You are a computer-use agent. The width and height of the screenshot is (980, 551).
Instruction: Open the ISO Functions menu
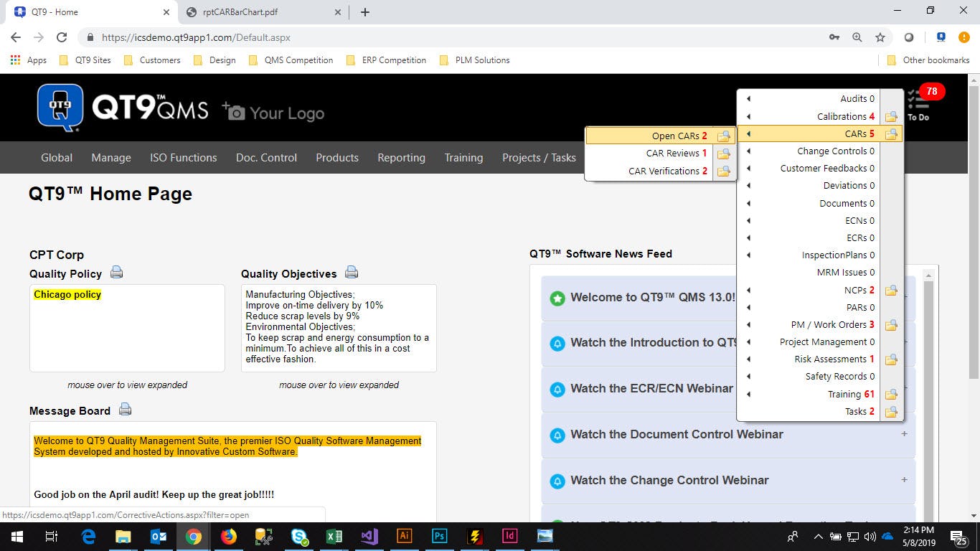(x=184, y=158)
